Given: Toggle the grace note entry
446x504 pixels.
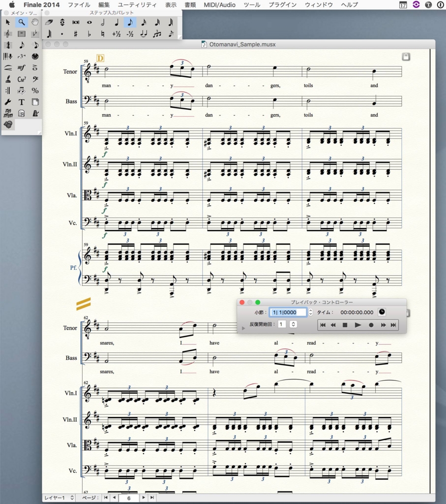Looking at the screenshot, I should (x=171, y=34).
